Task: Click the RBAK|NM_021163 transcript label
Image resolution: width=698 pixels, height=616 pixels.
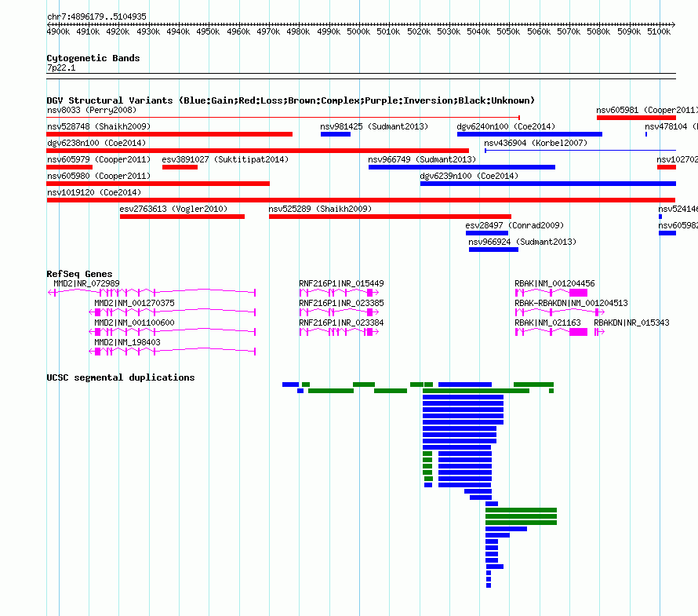Action: [x=547, y=323]
